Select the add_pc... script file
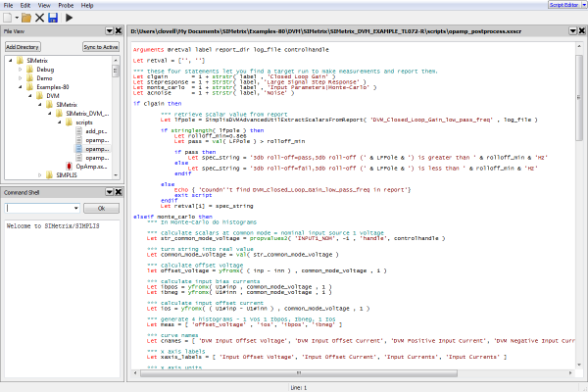 coord(96,131)
